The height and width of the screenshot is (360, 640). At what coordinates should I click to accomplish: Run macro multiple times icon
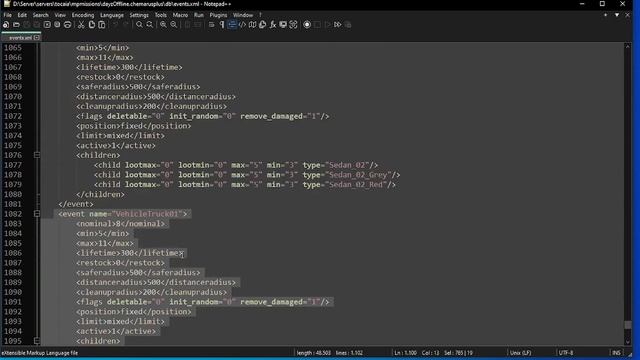point(338,25)
